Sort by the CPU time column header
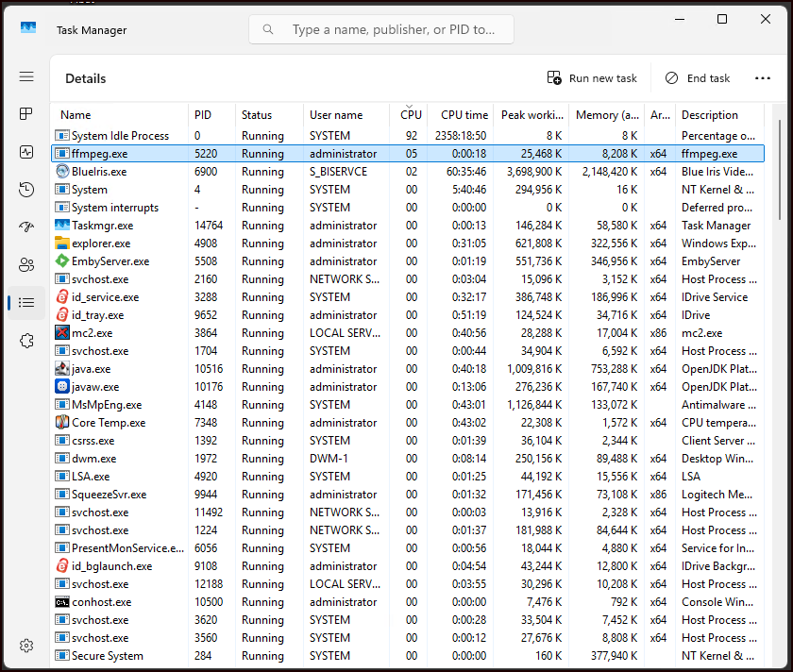This screenshot has height=672, width=793. point(464,115)
